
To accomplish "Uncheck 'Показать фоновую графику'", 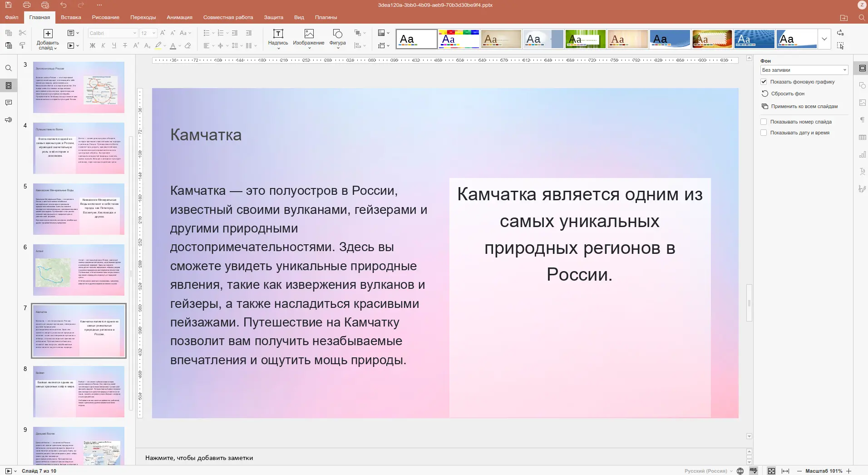I will (764, 82).
